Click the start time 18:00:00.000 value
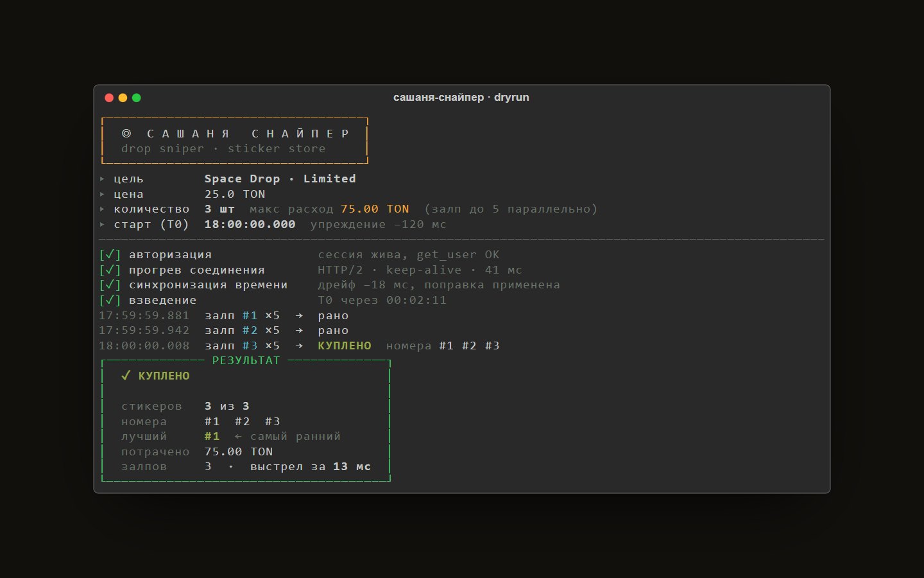Viewport: 924px width, 578px height. [250, 224]
